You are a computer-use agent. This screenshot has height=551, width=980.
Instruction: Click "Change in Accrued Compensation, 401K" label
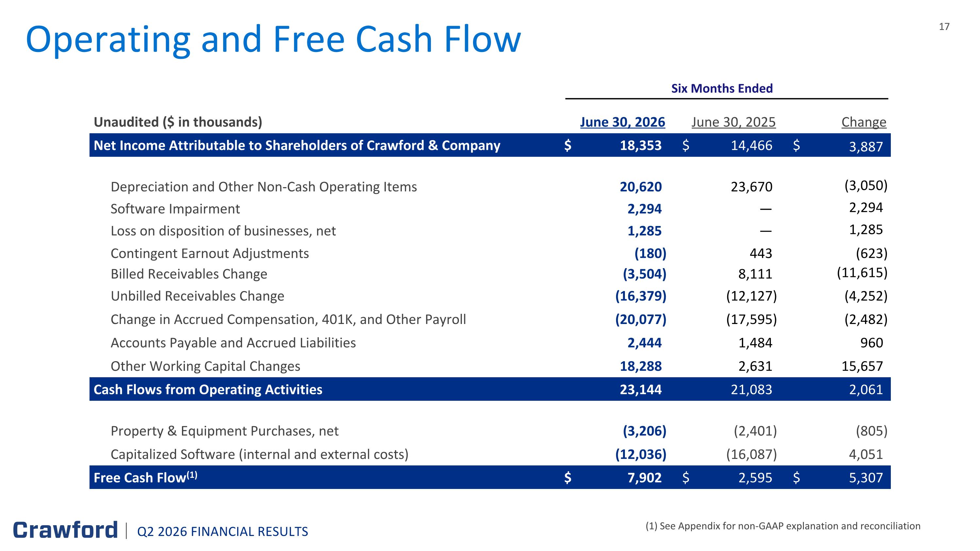(288, 319)
